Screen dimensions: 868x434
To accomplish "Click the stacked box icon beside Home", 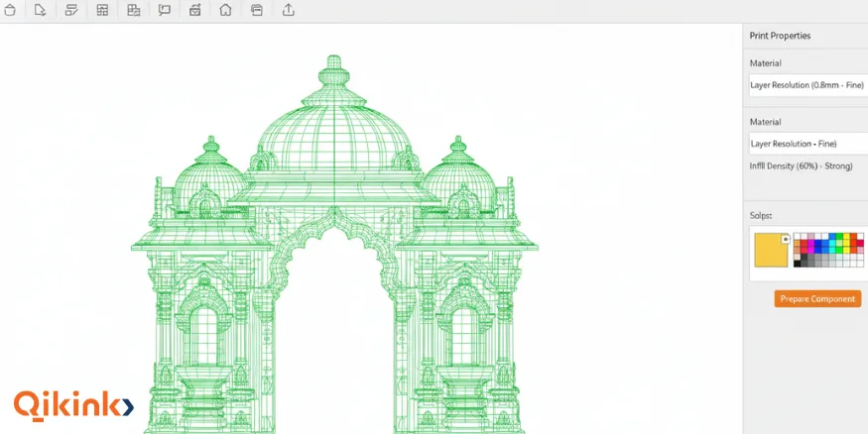I will [x=256, y=11].
